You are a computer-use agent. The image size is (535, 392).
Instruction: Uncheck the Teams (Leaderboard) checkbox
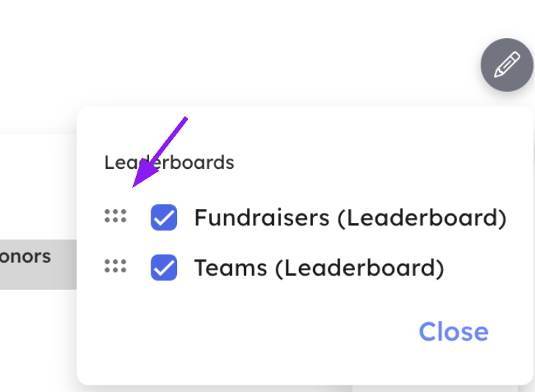click(164, 268)
